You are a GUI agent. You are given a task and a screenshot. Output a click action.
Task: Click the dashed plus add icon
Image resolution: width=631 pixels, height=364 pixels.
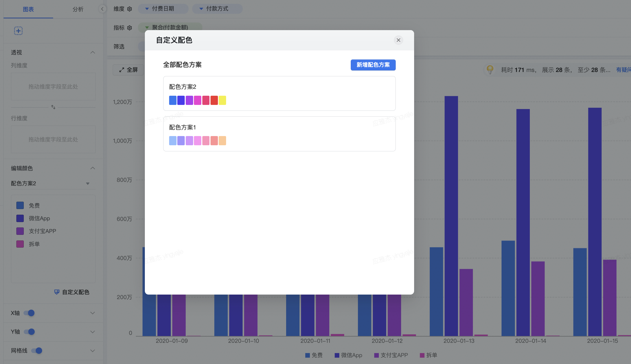click(18, 31)
